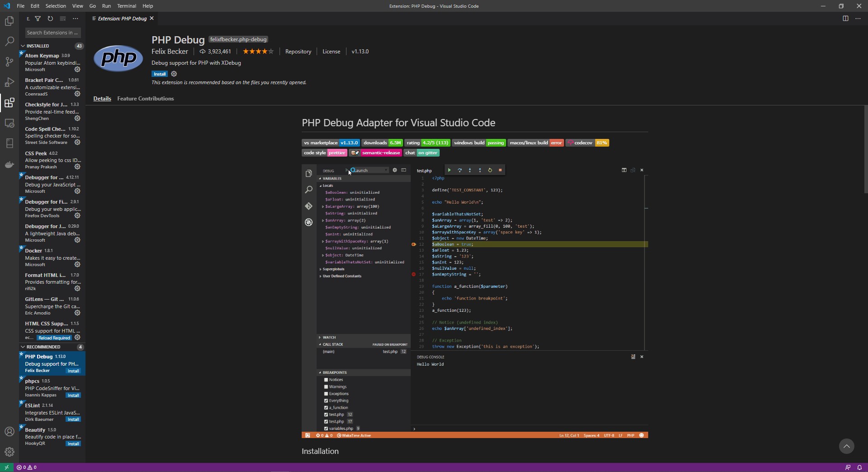Open the manage gear dropdown for Debugger for Java
868x472 pixels.
pyautogui.click(x=77, y=240)
